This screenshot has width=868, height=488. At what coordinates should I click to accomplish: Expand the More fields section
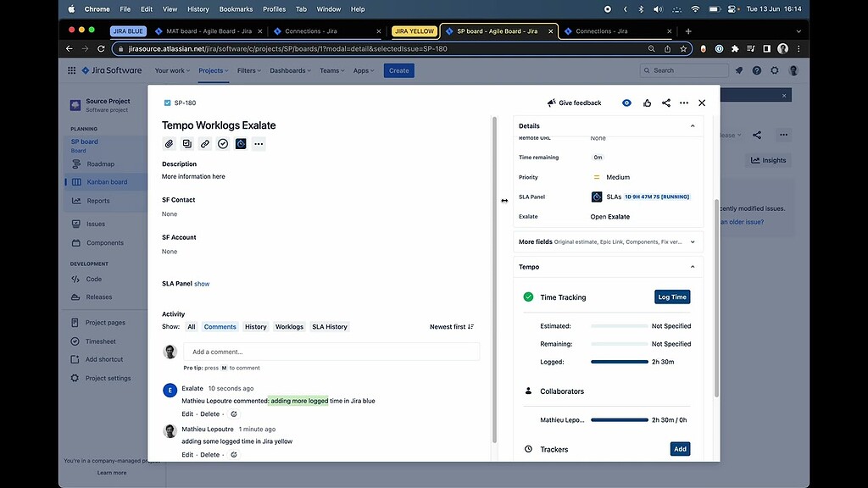[691, 241]
